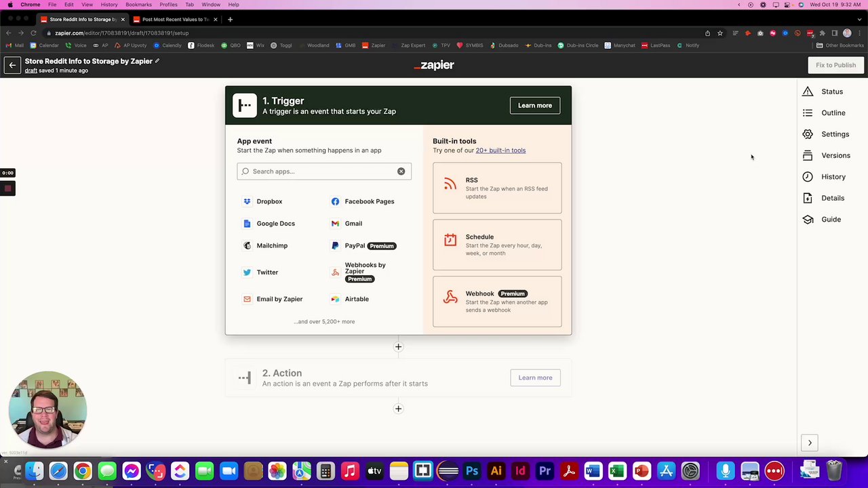Screen dimensions: 868x488
Task: Open Illustrator from the Dock
Action: point(496,470)
